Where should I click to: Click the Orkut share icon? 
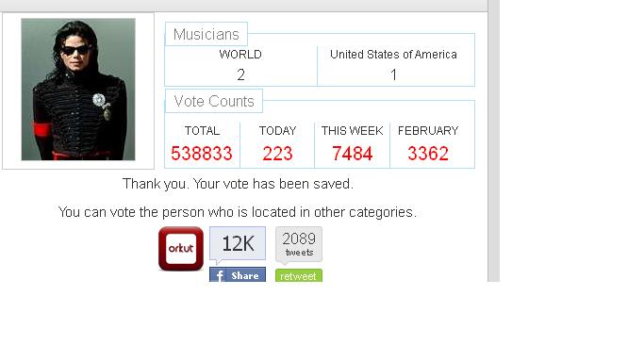tap(181, 249)
